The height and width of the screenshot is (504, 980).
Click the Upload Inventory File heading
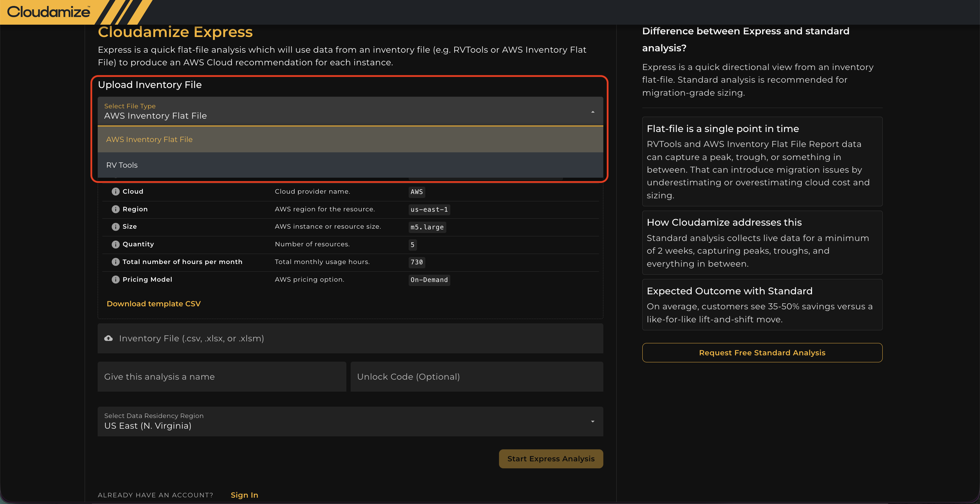[150, 85]
